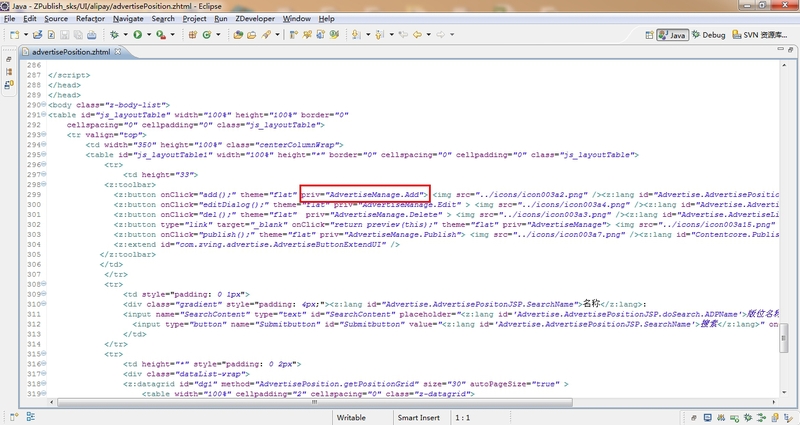
Task: Open the Run button dropdown arrow
Action: coord(148,35)
